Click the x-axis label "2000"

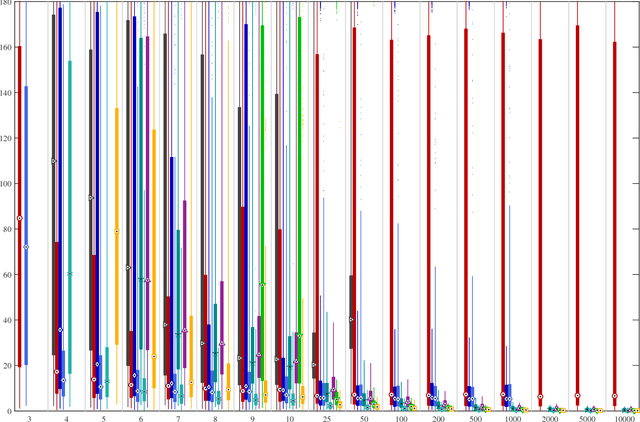click(x=551, y=419)
